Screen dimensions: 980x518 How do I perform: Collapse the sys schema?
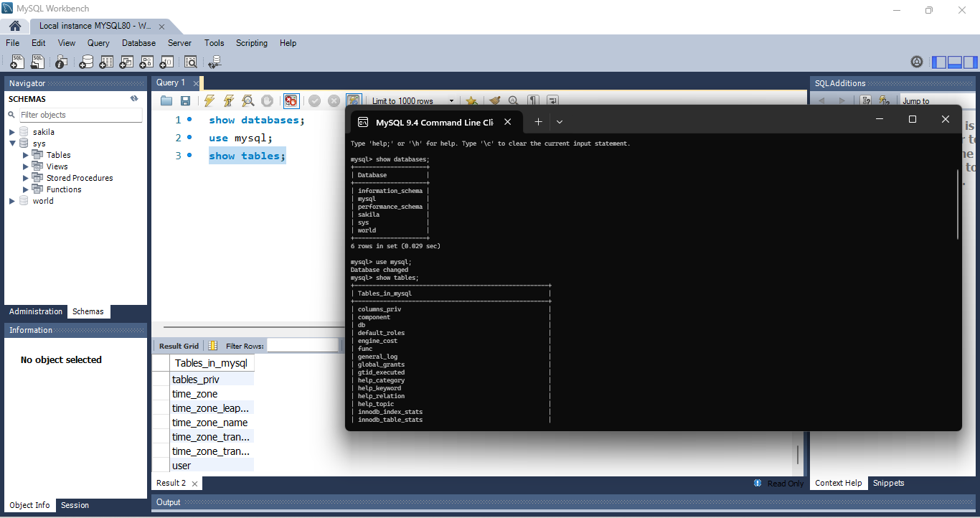point(12,143)
